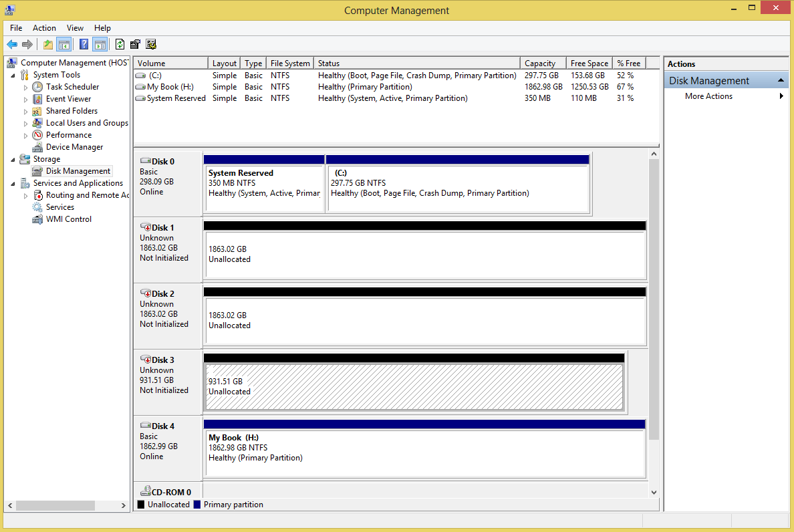Viewport: 794px width, 532px height.
Task: Select the (C:) 297.75 GB partition block
Action: 458,184
